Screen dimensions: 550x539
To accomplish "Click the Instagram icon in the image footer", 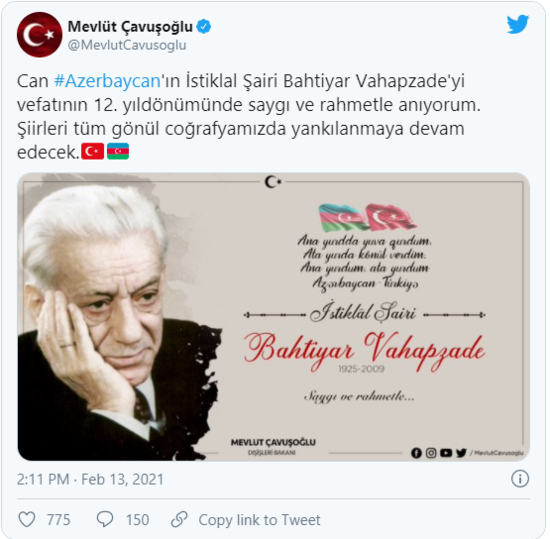I will [431, 453].
